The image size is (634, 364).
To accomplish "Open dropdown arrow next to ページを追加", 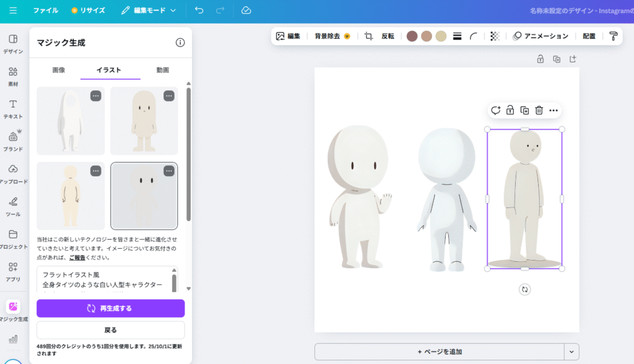I will click(571, 352).
